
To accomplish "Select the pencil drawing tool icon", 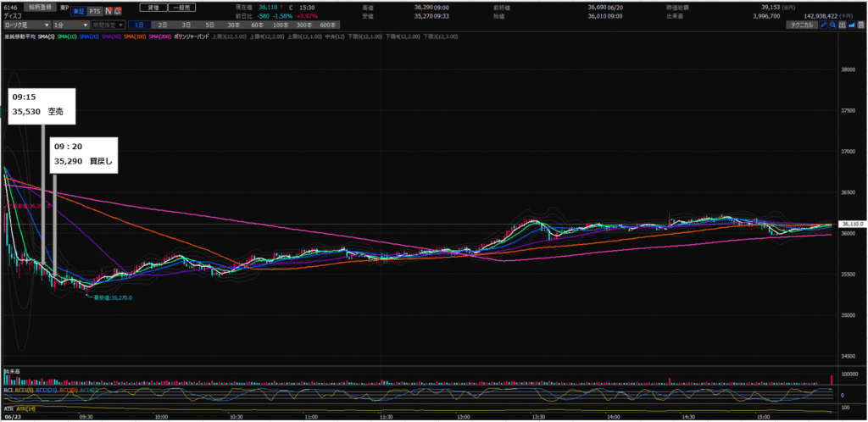I will coord(823,25).
